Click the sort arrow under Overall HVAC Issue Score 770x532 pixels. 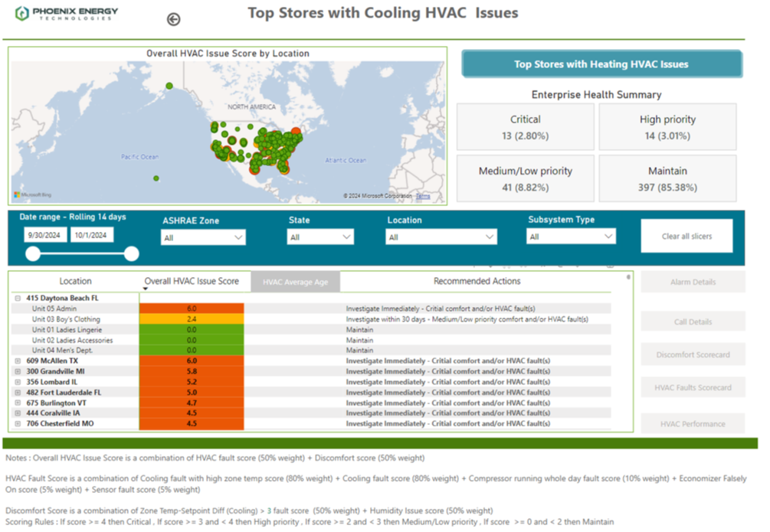pos(146,289)
